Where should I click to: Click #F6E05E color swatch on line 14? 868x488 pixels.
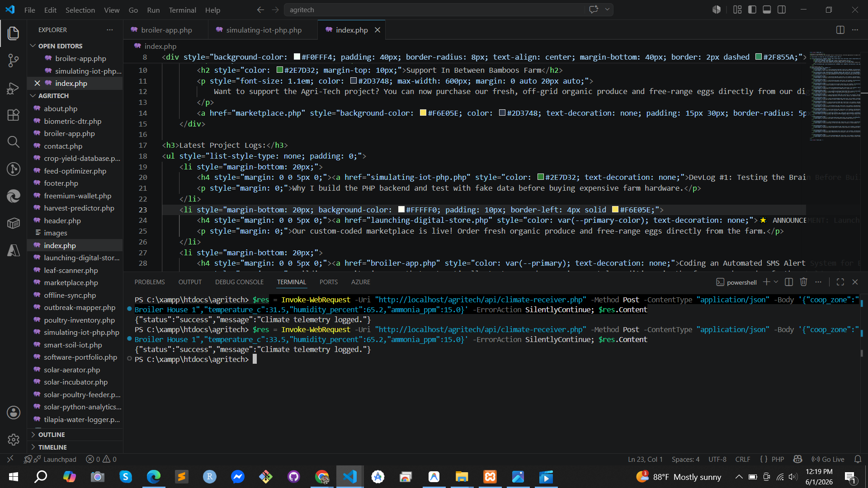click(423, 113)
